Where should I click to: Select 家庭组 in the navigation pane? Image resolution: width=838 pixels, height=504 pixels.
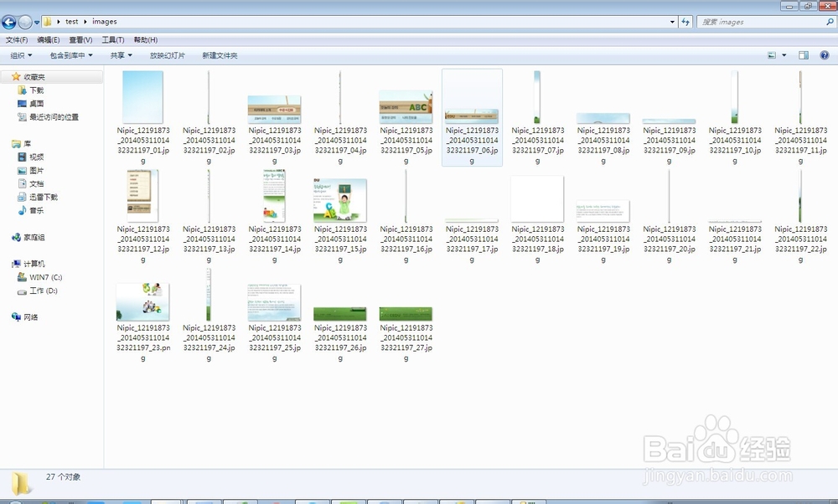34,237
